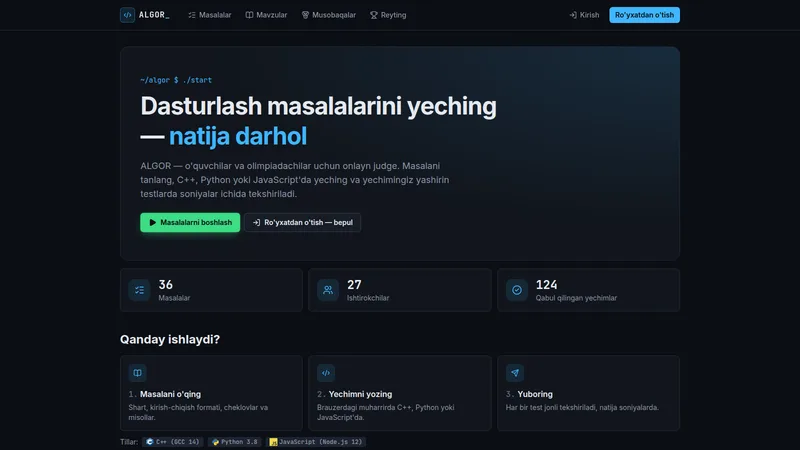Click the Yuboring step title
The height and width of the screenshot is (450, 800).
(x=535, y=394)
